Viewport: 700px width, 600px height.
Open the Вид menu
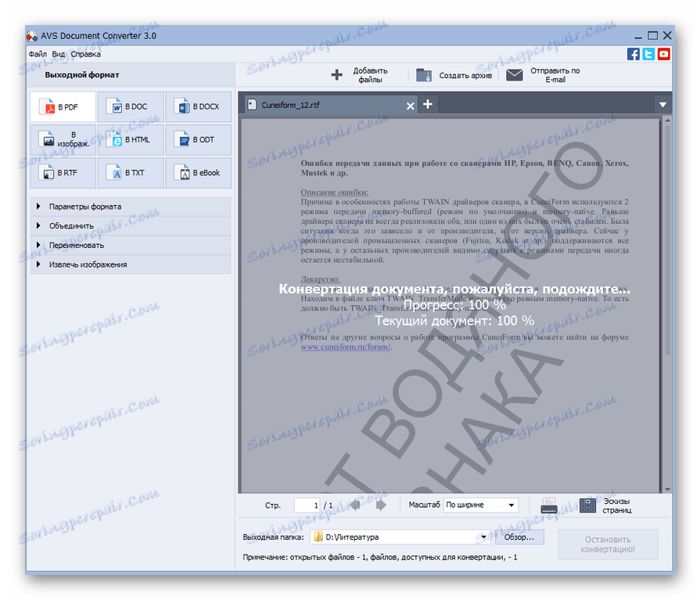click(x=58, y=54)
